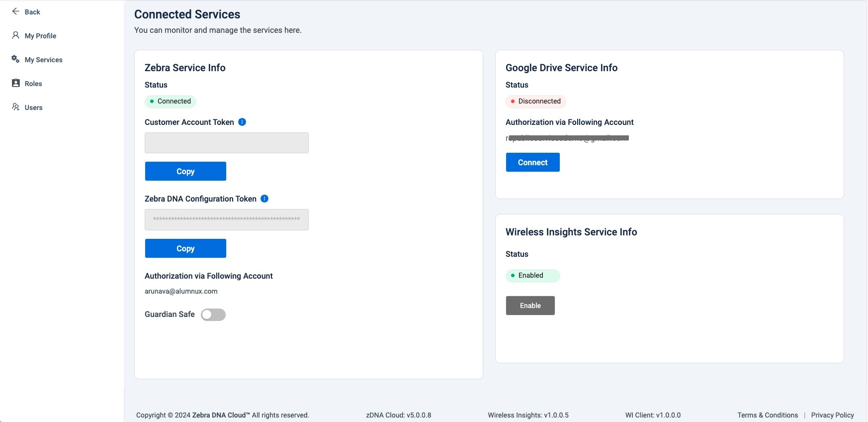
Task: Click info icon beside Zebra DNA Configuration Token
Action: (x=264, y=199)
